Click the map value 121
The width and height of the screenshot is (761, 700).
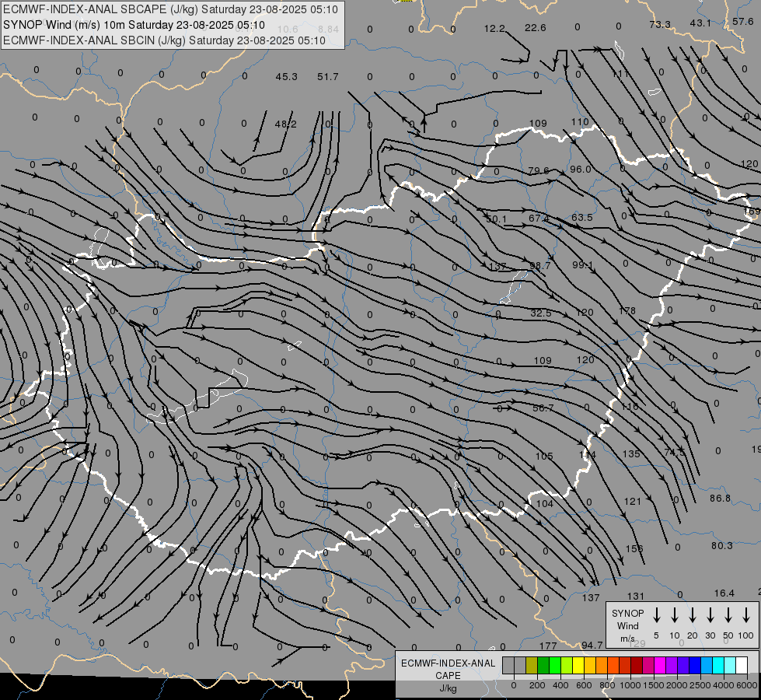(633, 502)
